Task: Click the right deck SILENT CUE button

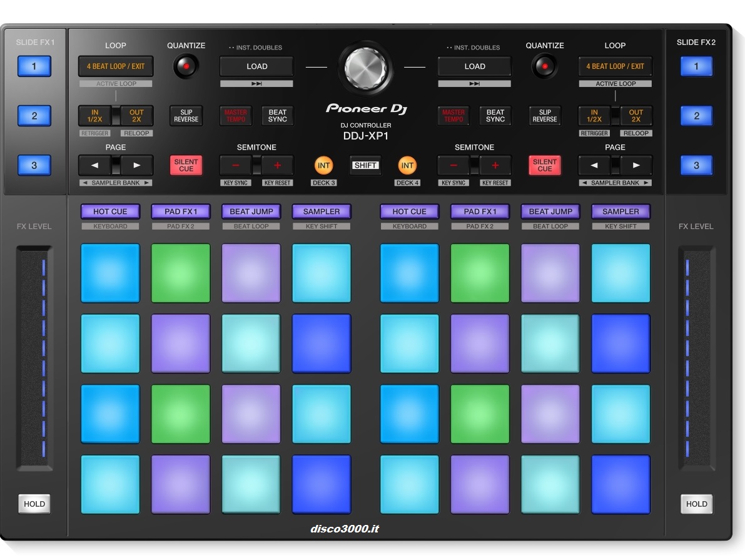Action: click(545, 165)
